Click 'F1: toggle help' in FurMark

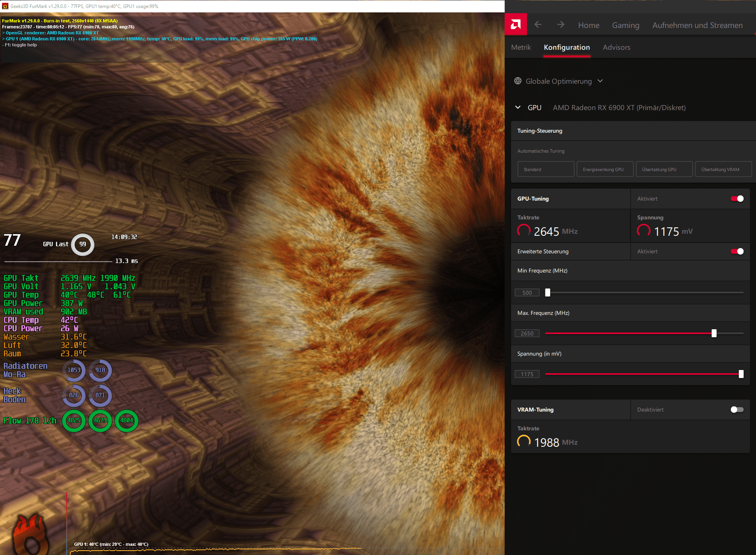[20, 45]
